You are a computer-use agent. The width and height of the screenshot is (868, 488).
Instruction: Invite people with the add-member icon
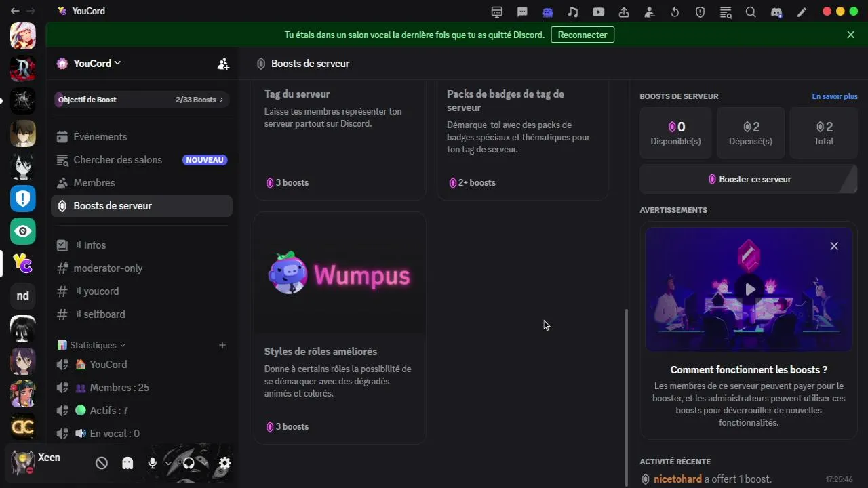pos(223,64)
